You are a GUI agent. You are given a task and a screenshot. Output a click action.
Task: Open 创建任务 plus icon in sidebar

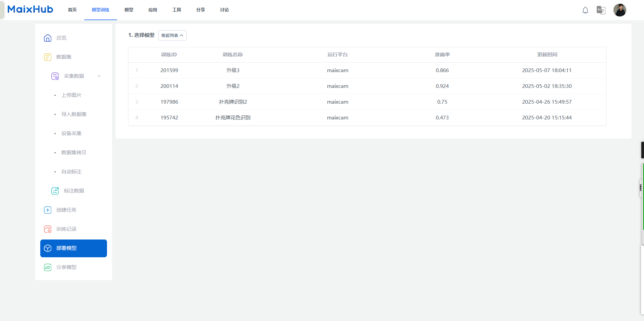48,210
